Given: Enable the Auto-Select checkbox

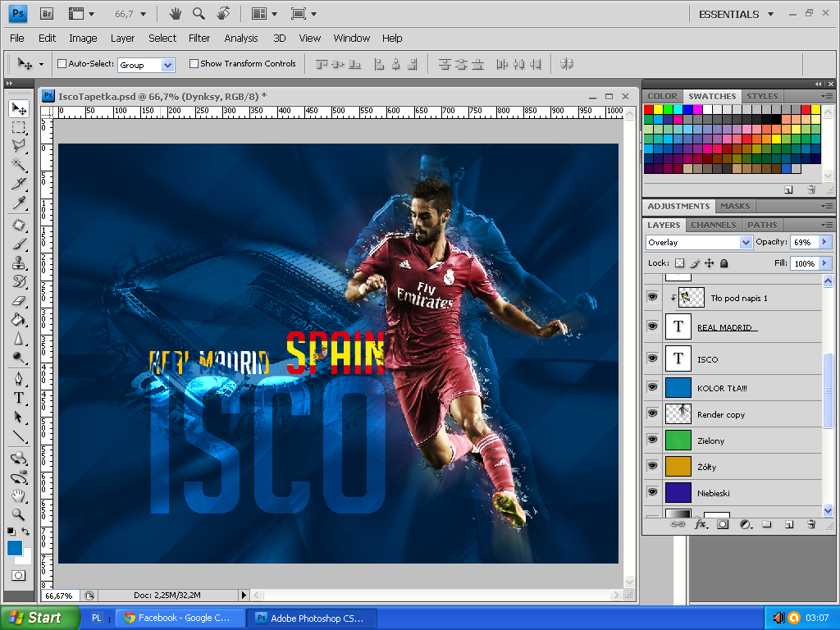Looking at the screenshot, I should (62, 64).
